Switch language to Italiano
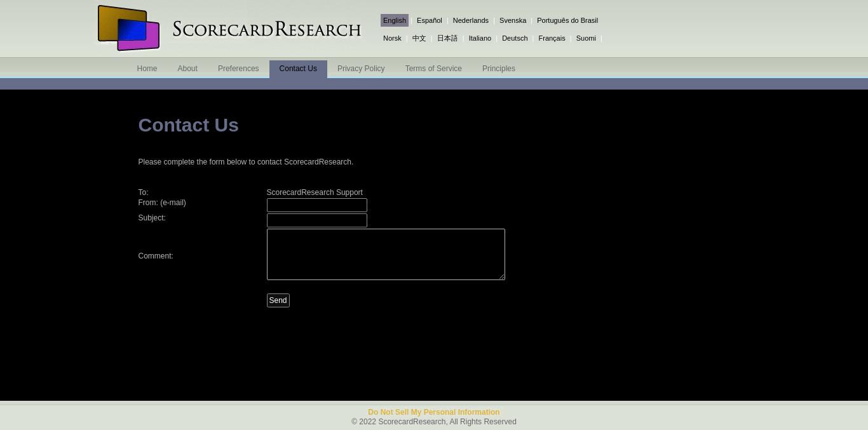Image resolution: width=868 pixels, height=430 pixels. point(480,38)
